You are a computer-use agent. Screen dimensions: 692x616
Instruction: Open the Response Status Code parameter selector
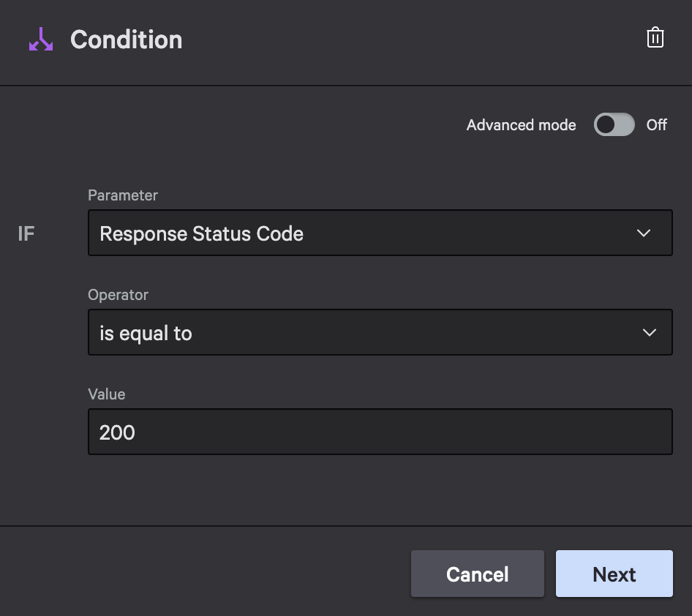coord(380,233)
